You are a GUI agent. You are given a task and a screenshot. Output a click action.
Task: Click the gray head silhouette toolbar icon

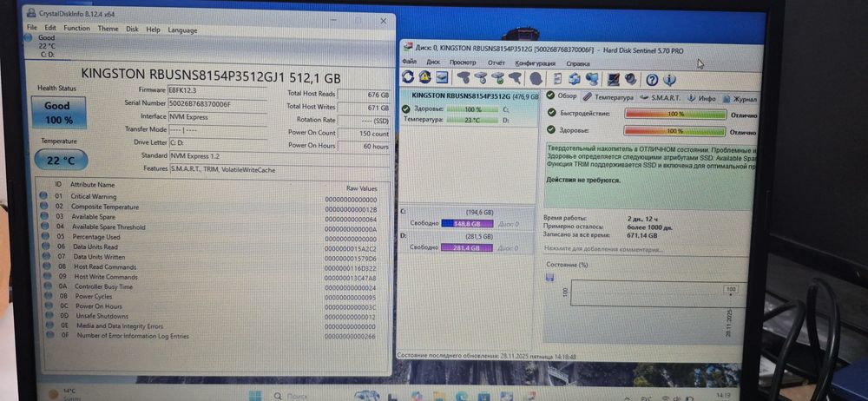[536, 78]
